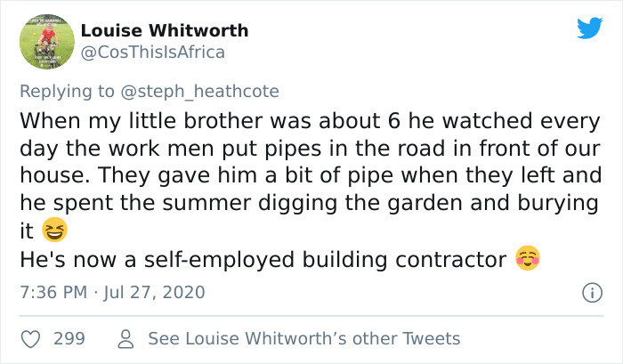The height and width of the screenshot is (364, 623).
Task: Click the line starting 'day the work men'
Action: pos(311,147)
